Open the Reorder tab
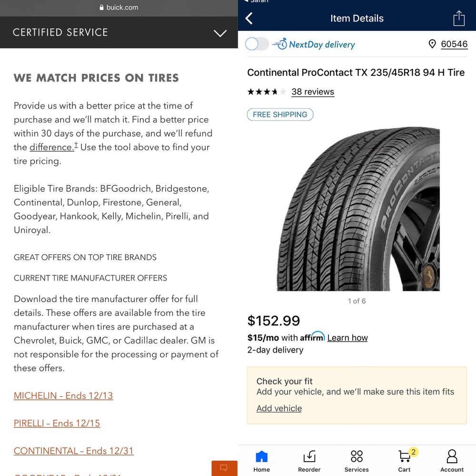 [309, 460]
